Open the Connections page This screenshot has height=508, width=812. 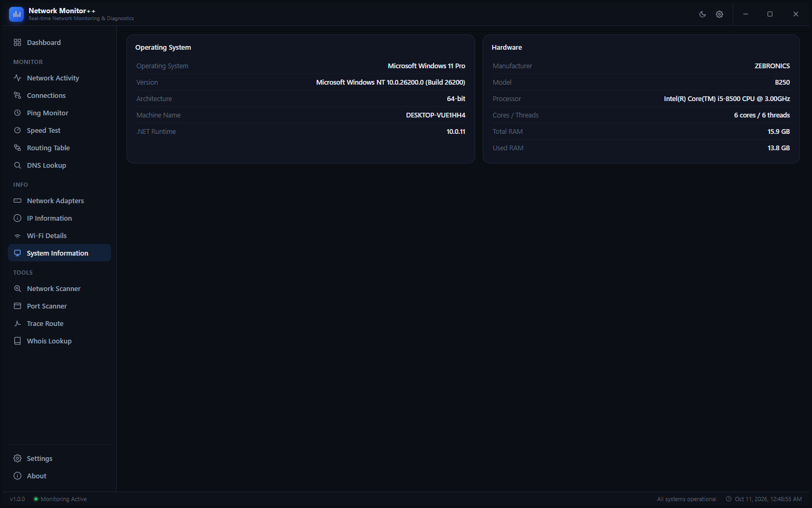pyautogui.click(x=59, y=95)
